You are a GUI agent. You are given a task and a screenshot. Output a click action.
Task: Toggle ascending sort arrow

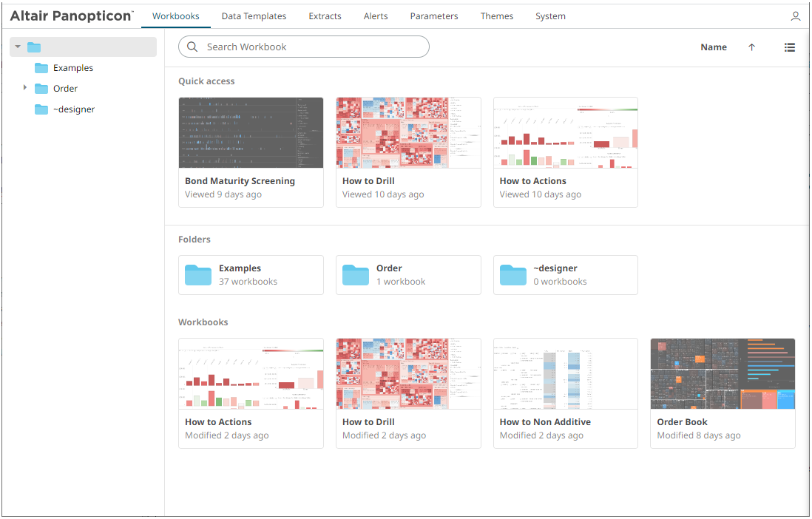(751, 47)
